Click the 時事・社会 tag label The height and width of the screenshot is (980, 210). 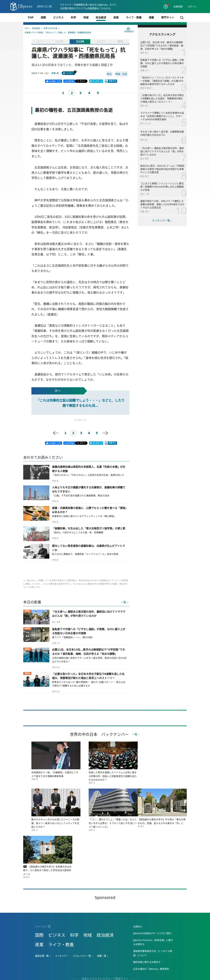pyautogui.click(x=121, y=74)
